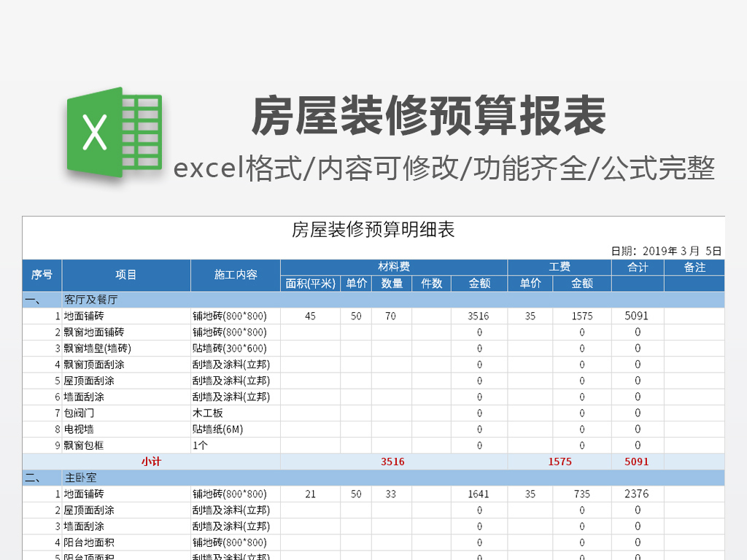Select the 工费 header cell
The image size is (747, 560).
[559, 267]
